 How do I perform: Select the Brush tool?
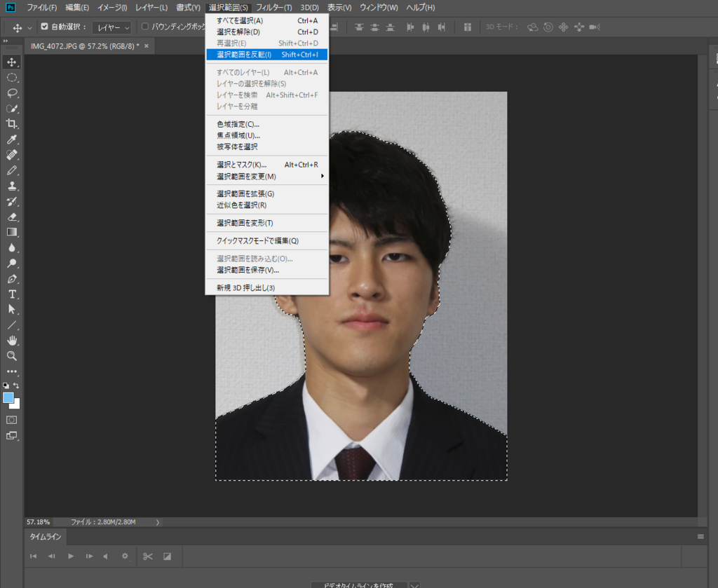[x=12, y=170]
